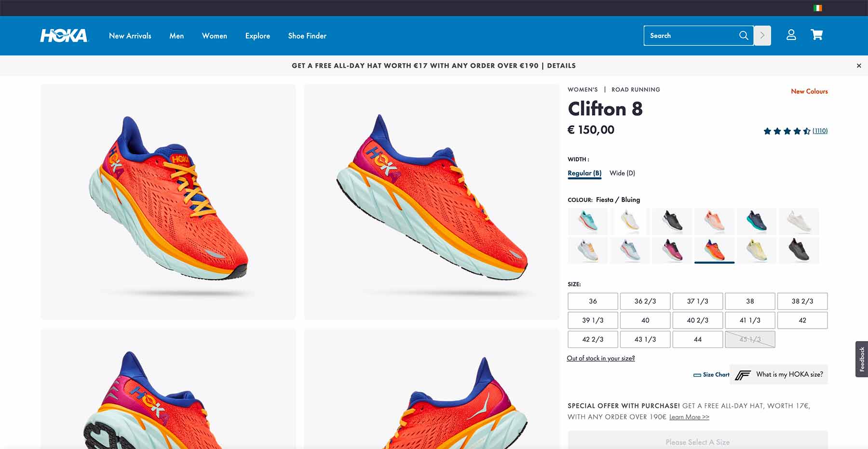
Task: Open the sole-view shoe image
Action: tap(168, 389)
